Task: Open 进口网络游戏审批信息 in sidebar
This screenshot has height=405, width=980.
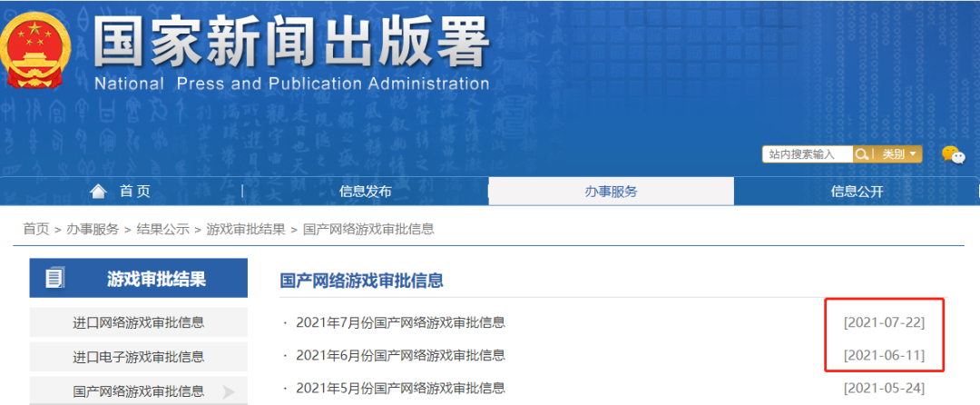Action: point(138,322)
